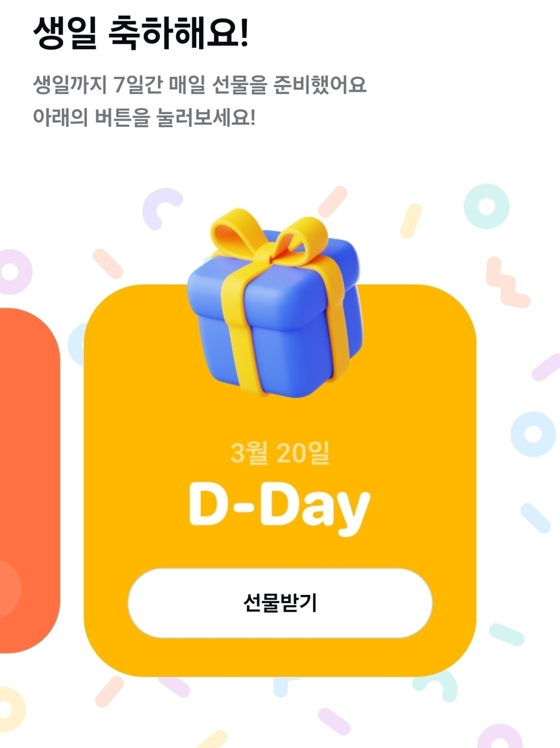Open the orange-red previous day card
This screenshot has width=560, height=748.
30,480
